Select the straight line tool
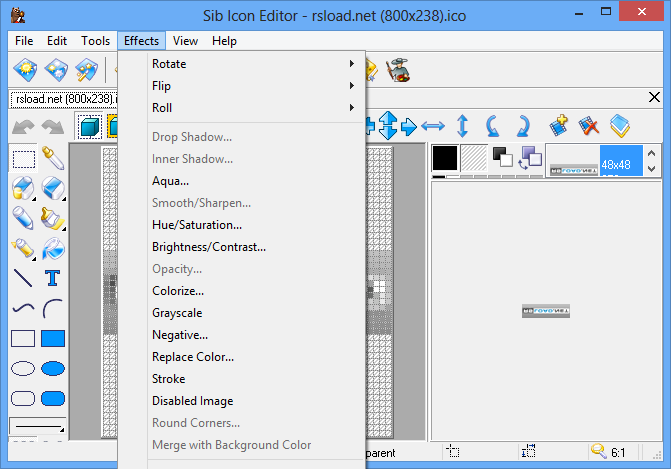 [x=23, y=278]
